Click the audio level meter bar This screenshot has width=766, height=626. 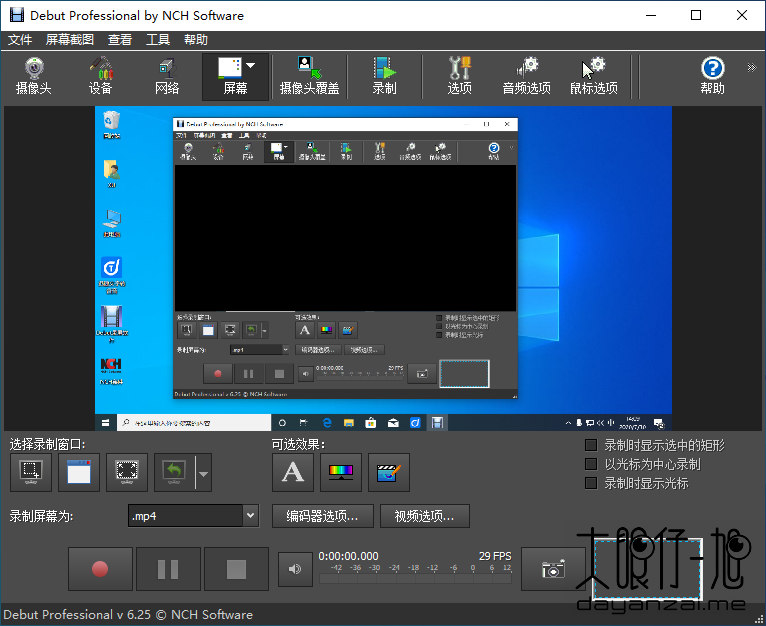pyautogui.click(x=415, y=579)
